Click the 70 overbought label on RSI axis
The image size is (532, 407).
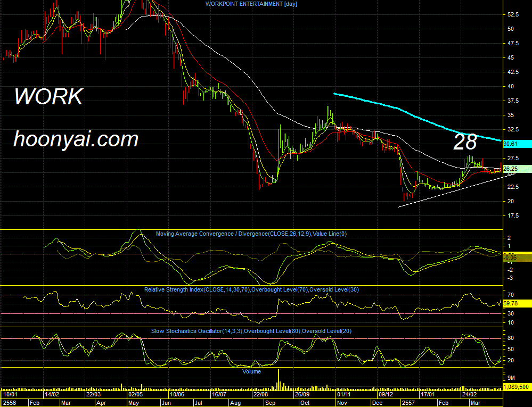(x=511, y=295)
